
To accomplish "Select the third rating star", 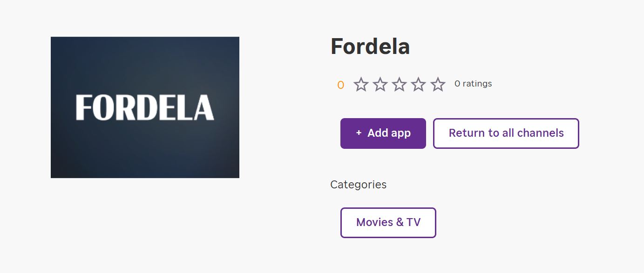I will click(400, 85).
